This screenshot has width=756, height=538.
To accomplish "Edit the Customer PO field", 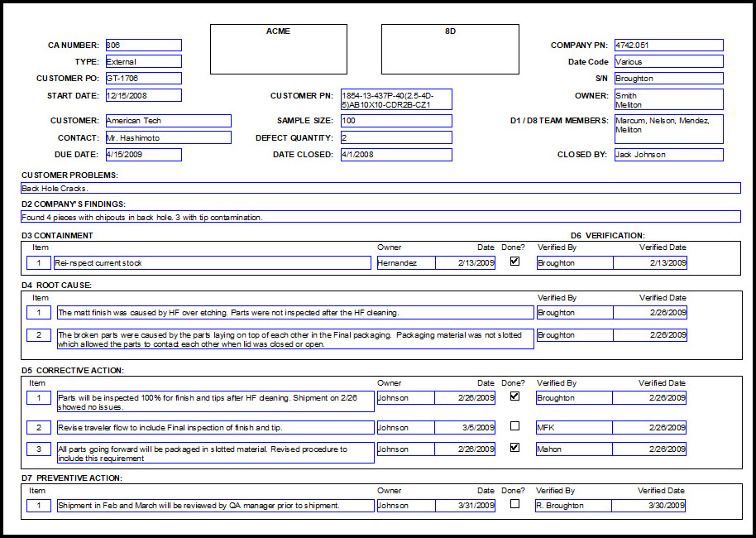I will coord(144,78).
